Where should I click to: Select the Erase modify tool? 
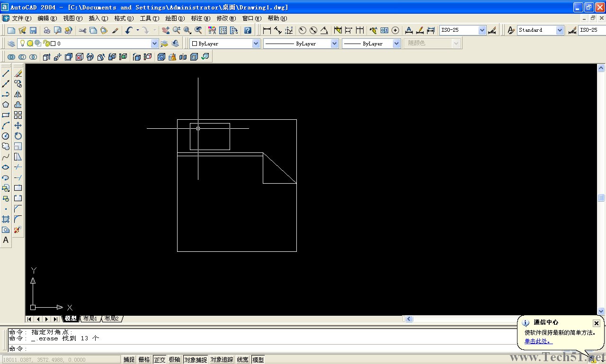tap(18, 73)
